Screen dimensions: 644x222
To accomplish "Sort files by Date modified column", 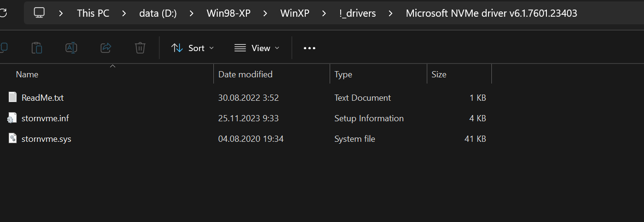I will 245,74.
